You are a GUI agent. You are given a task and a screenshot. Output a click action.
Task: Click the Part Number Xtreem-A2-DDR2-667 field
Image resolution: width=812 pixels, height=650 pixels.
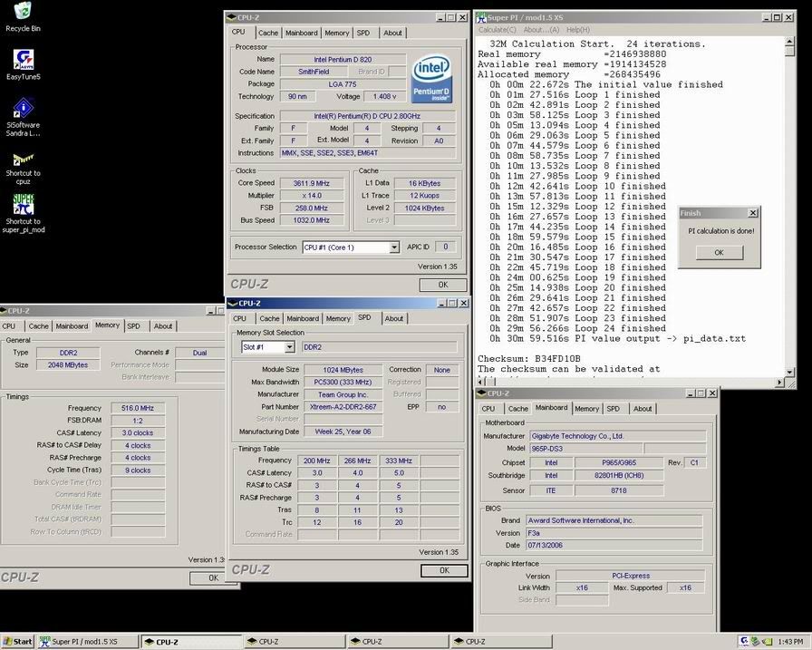(x=343, y=407)
